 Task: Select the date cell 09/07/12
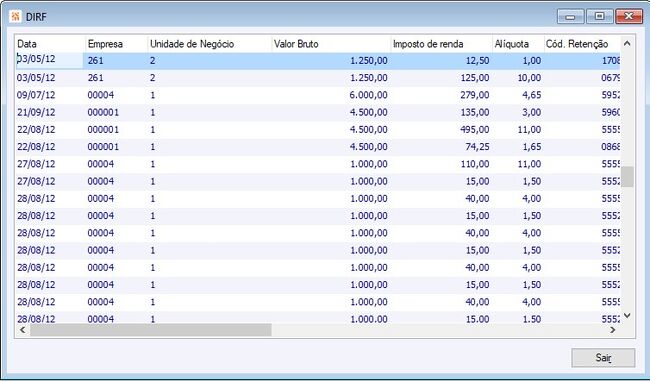[36, 95]
